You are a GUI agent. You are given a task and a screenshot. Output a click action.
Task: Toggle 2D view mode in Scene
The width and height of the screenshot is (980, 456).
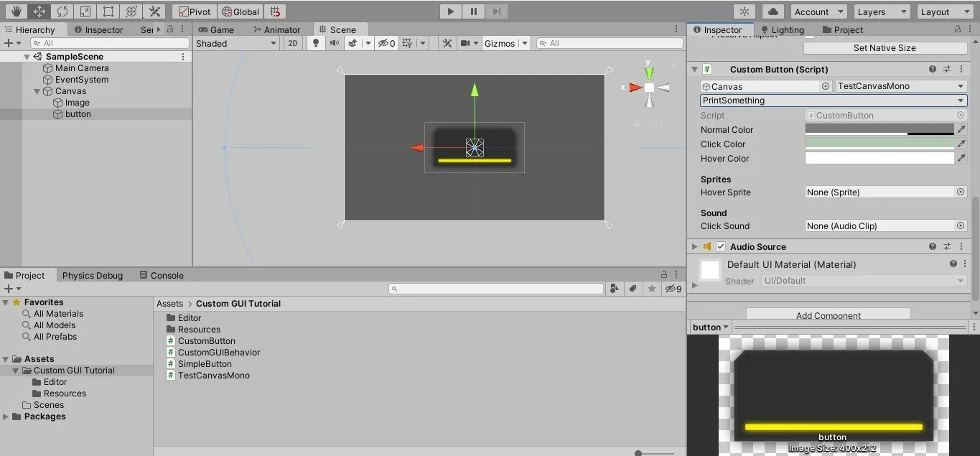tap(293, 43)
